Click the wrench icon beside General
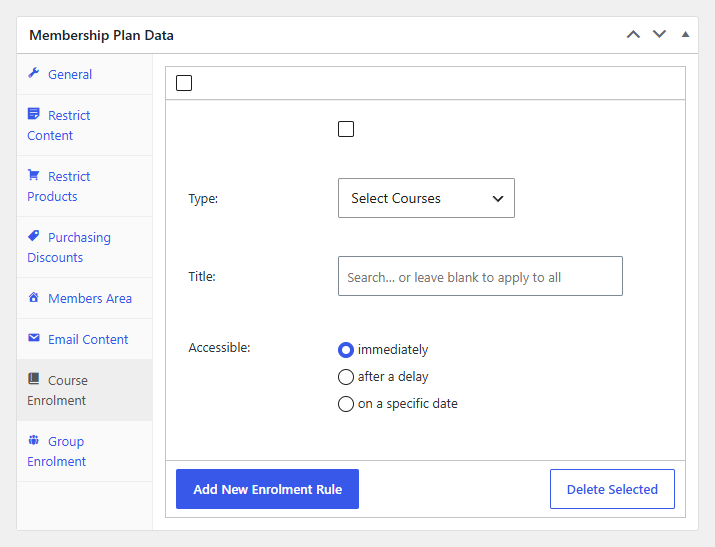Viewport: 715px width, 547px height. [x=34, y=73]
